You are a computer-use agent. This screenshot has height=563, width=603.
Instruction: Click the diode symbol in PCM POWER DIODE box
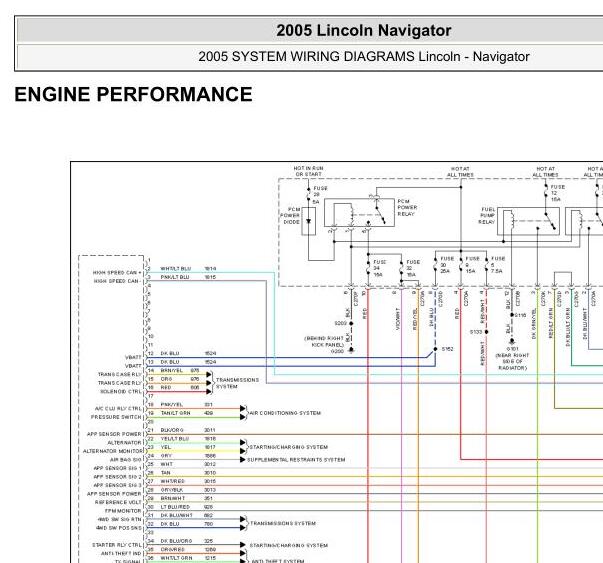(308, 222)
